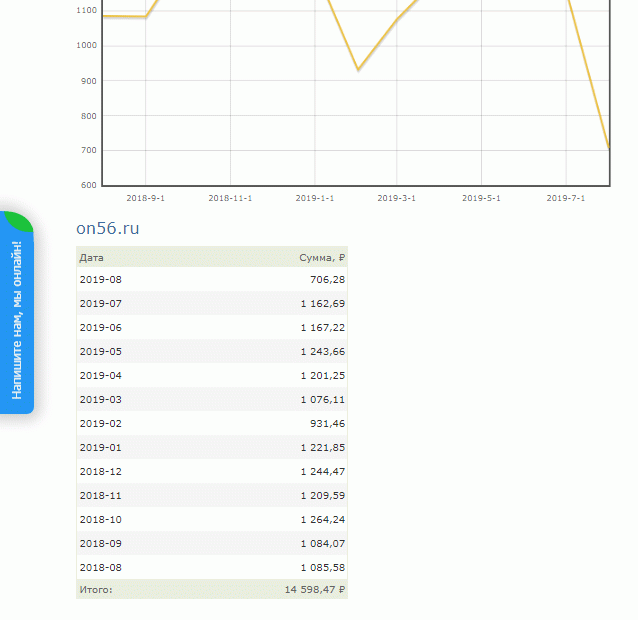Click chart x-axis label 2019-3-1

pyautogui.click(x=396, y=198)
